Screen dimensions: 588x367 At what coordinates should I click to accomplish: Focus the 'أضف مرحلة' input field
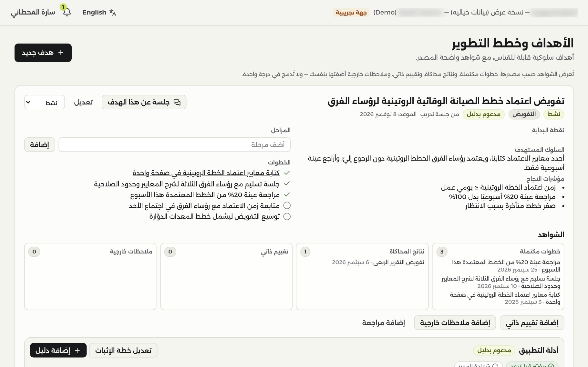click(x=174, y=144)
